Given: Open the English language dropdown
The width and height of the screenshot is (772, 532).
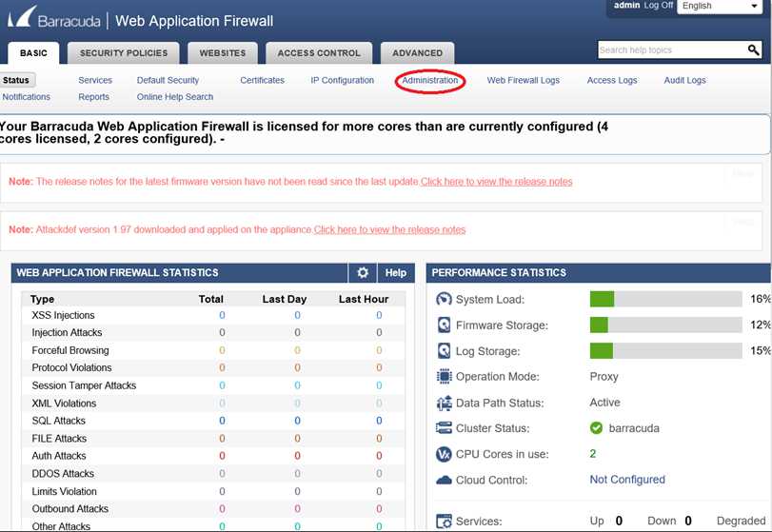Looking at the screenshot, I should [x=720, y=6].
